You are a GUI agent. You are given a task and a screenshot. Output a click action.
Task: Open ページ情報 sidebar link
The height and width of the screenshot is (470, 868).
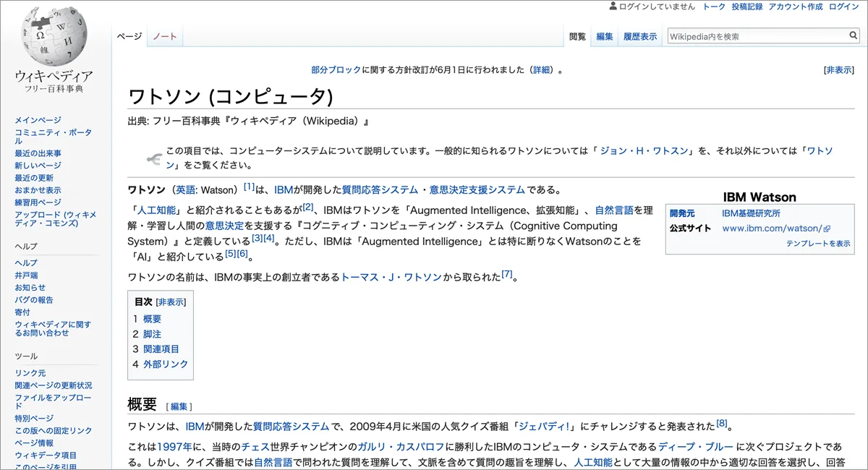(34, 443)
